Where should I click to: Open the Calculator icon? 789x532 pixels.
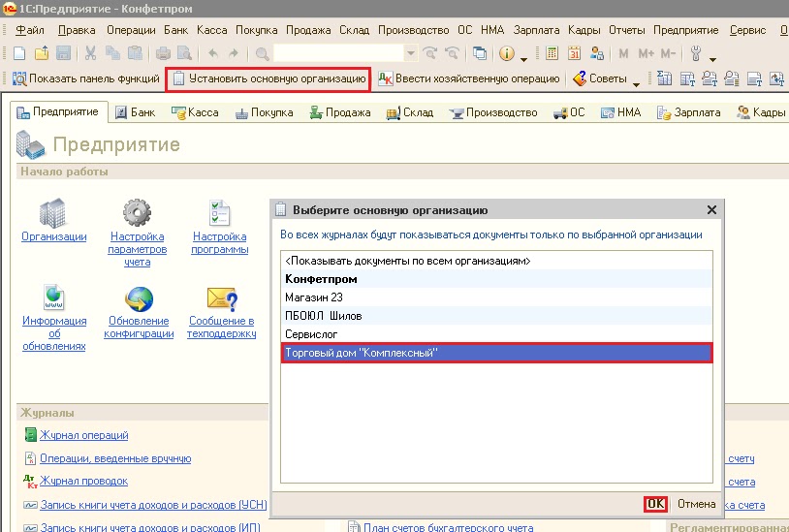(x=552, y=52)
